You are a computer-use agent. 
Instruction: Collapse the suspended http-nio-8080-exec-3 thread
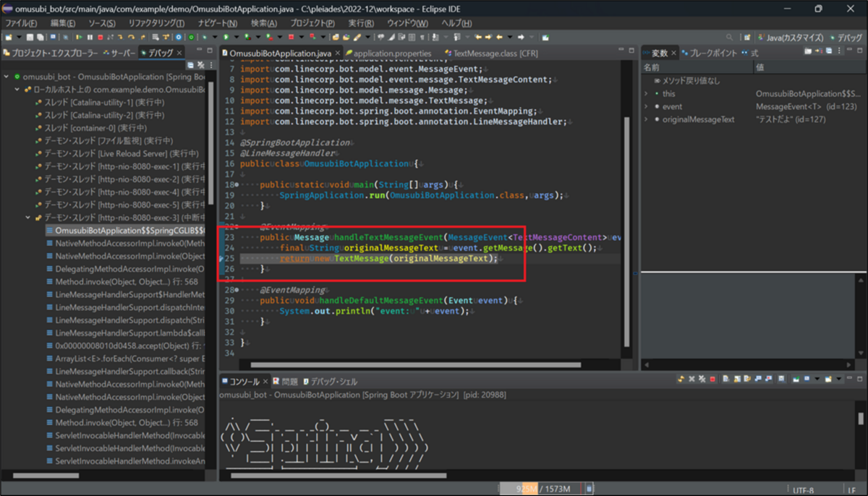click(x=28, y=218)
